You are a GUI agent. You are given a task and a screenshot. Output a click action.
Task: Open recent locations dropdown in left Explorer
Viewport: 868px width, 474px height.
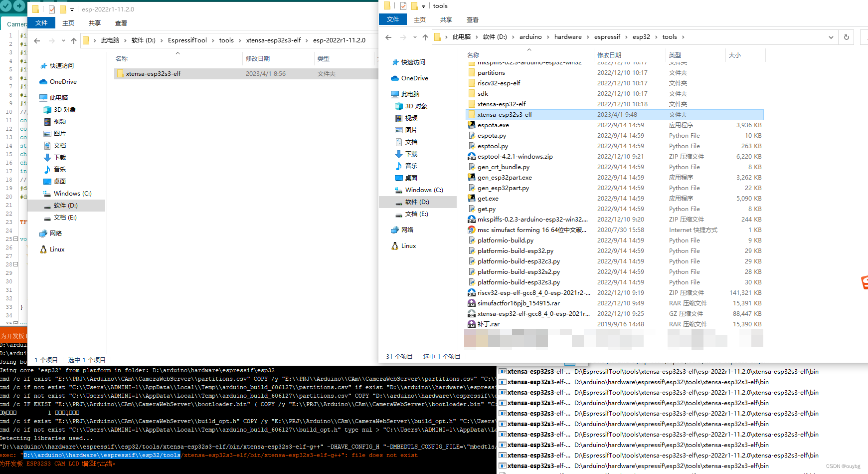click(x=63, y=40)
